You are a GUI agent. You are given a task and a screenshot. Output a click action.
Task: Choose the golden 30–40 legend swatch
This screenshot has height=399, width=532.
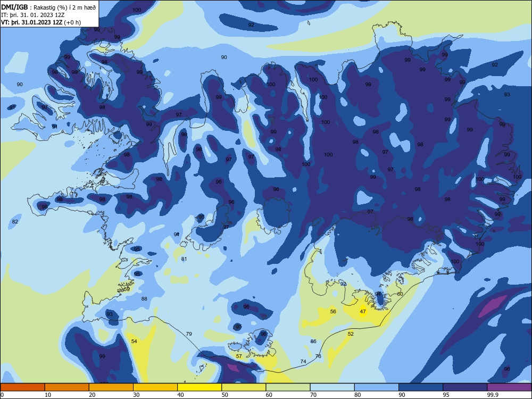155,387
